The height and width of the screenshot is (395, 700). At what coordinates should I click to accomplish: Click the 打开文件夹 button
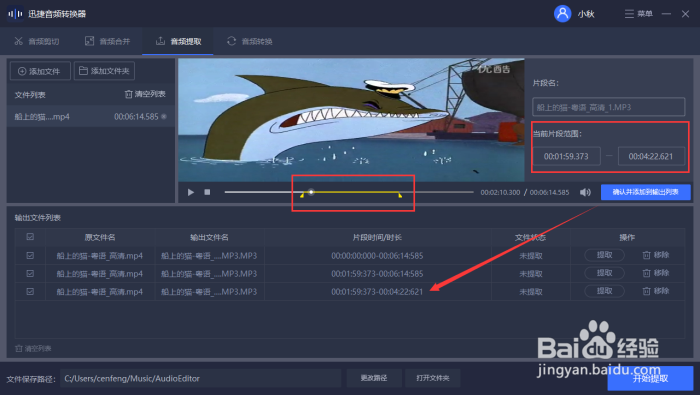(433, 378)
